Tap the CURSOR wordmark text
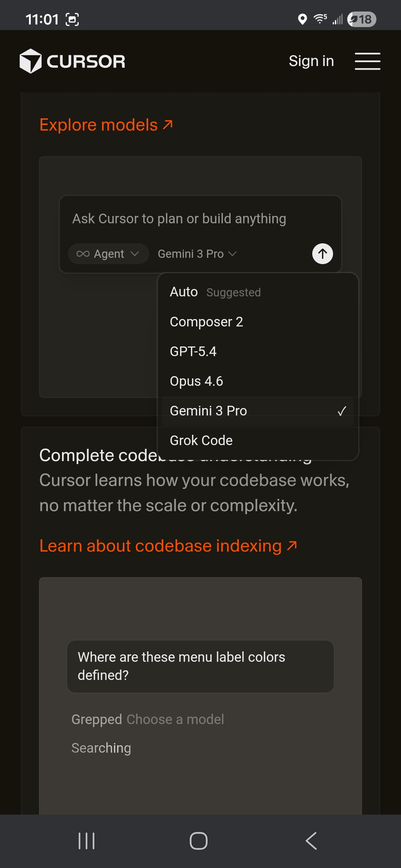The height and width of the screenshot is (868, 401). (86, 62)
